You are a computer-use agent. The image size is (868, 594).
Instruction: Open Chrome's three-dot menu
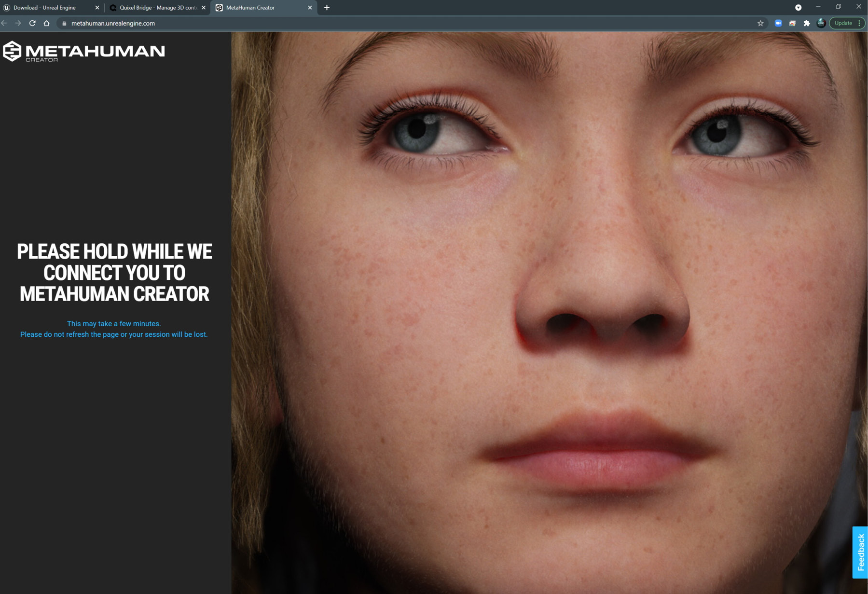point(860,23)
